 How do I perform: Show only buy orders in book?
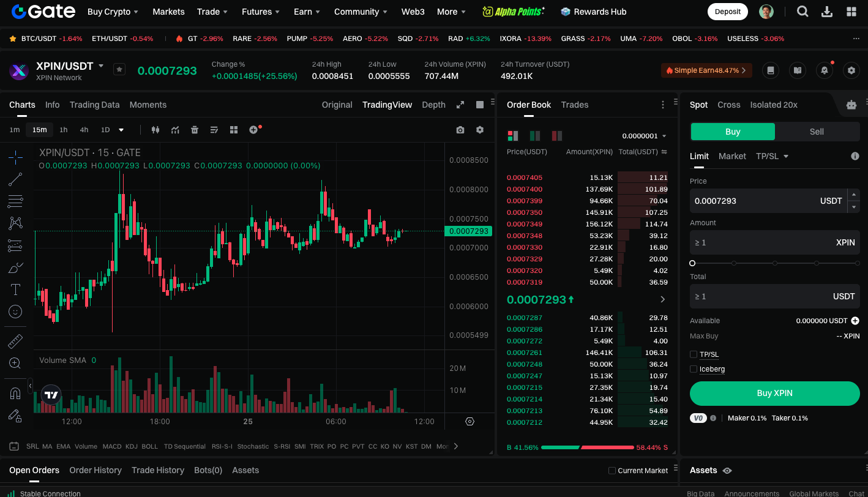tap(535, 135)
